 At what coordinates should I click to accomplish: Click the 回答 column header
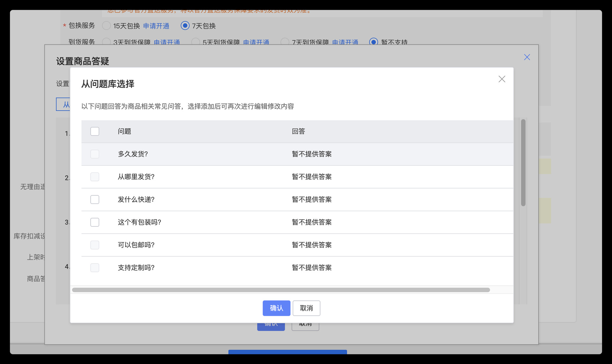click(x=298, y=131)
